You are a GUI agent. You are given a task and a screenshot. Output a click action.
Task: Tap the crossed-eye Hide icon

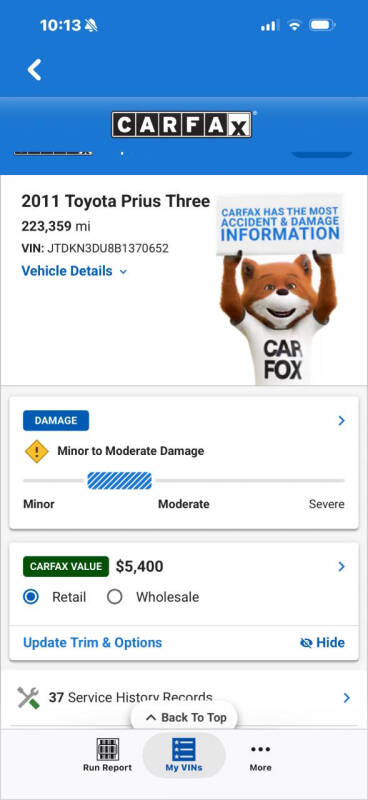coord(306,643)
